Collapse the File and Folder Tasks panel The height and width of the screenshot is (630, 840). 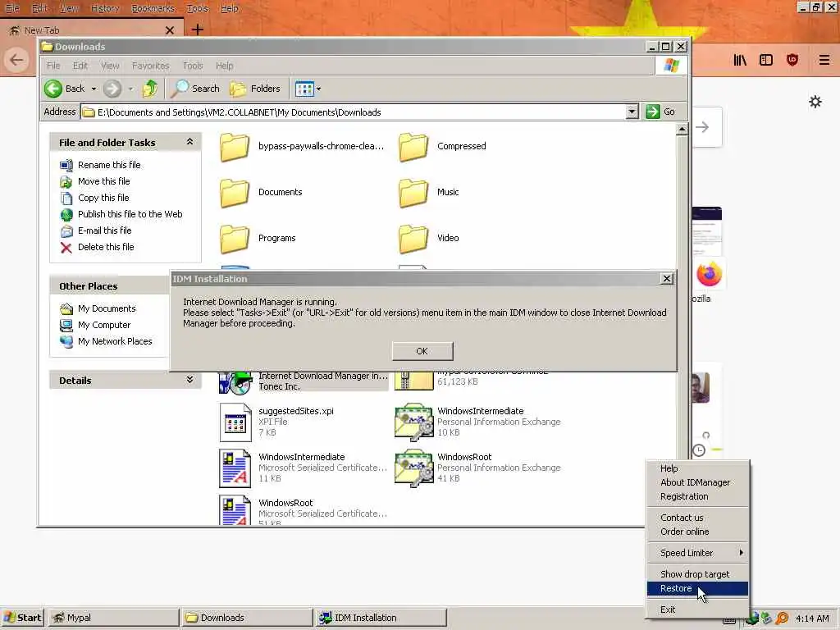[189, 142]
